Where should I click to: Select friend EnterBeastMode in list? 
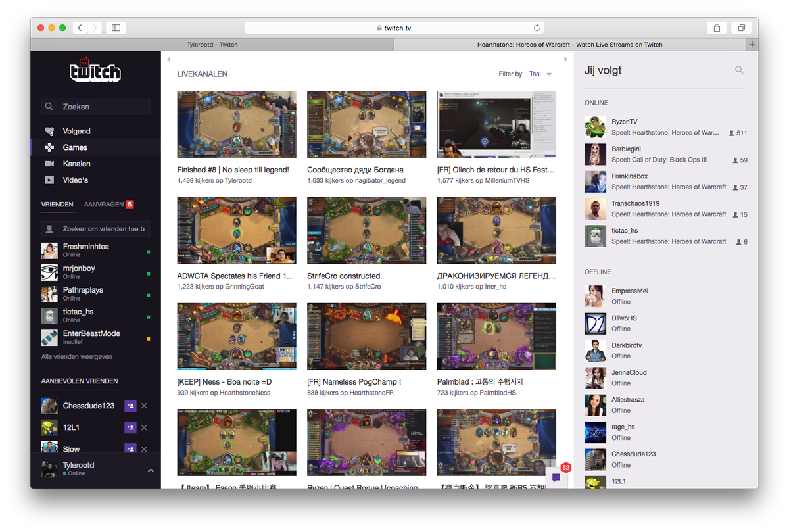tap(96, 337)
